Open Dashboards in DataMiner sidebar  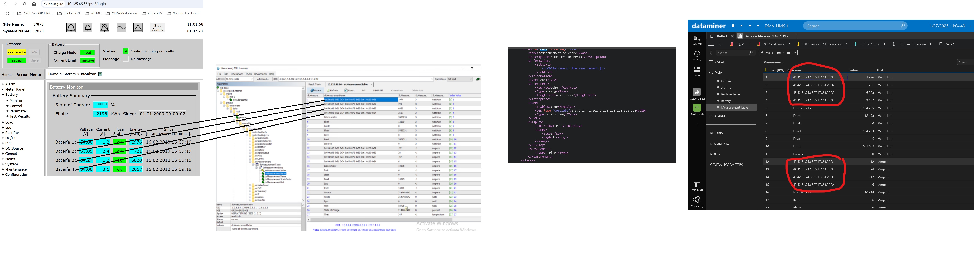(697, 110)
